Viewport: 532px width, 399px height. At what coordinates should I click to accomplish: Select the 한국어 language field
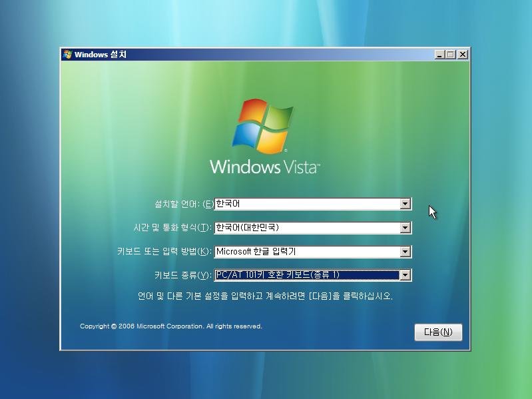pyautogui.click(x=306, y=204)
